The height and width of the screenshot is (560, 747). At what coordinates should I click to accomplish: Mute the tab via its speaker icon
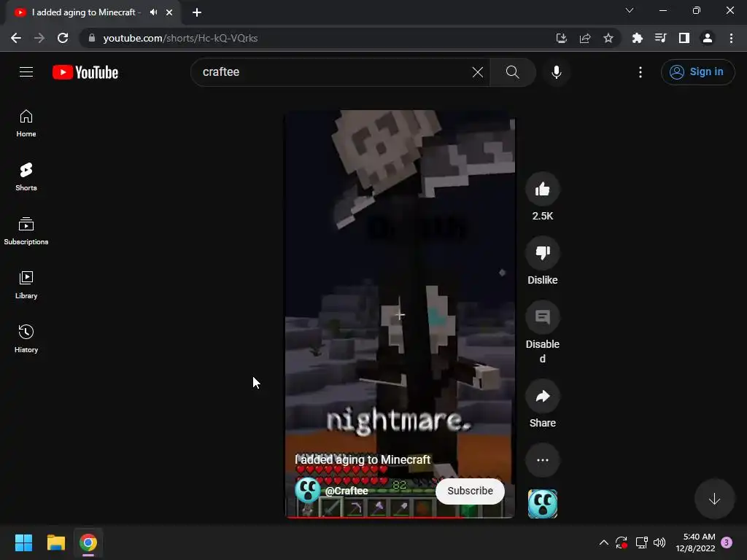point(153,12)
